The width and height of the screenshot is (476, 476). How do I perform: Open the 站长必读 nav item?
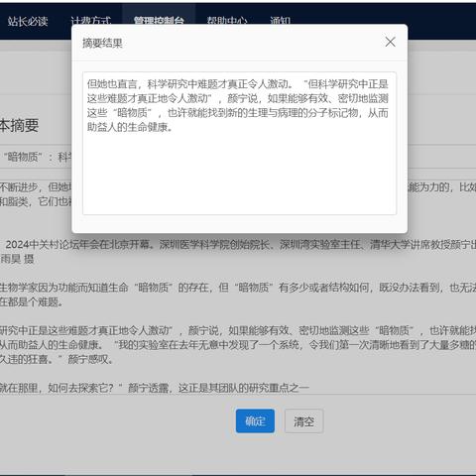coord(28,21)
